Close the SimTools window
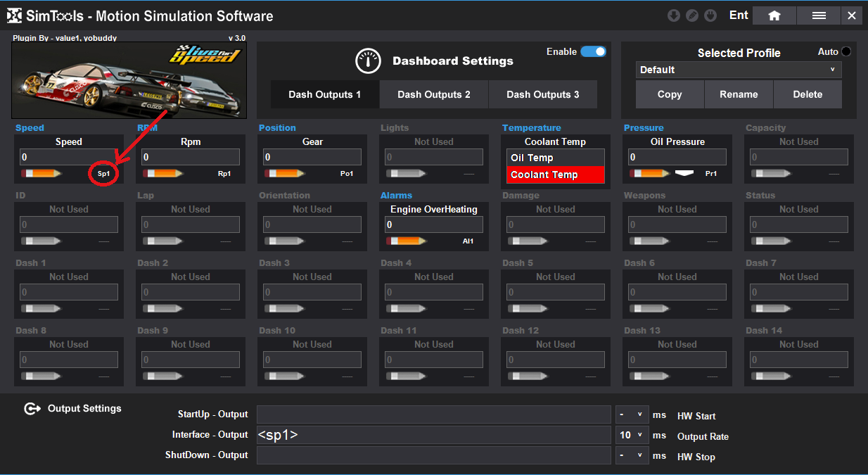 [852, 15]
